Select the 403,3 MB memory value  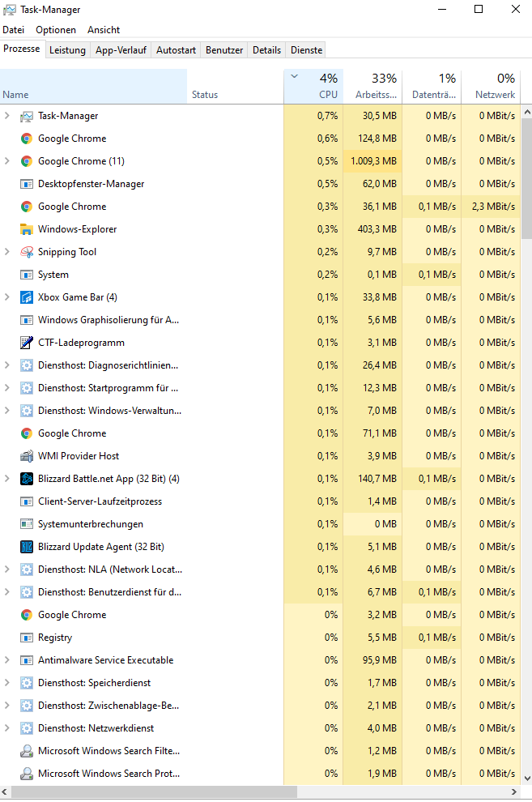click(x=377, y=229)
